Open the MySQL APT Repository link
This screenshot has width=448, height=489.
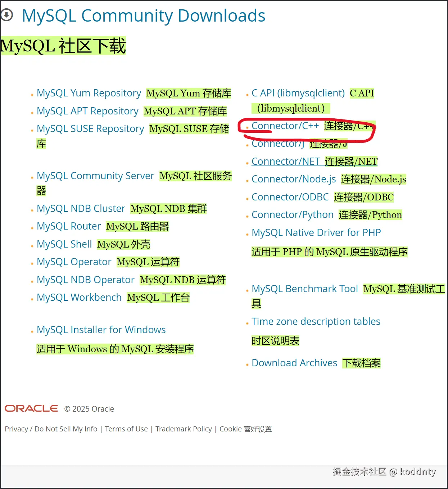[x=87, y=111]
